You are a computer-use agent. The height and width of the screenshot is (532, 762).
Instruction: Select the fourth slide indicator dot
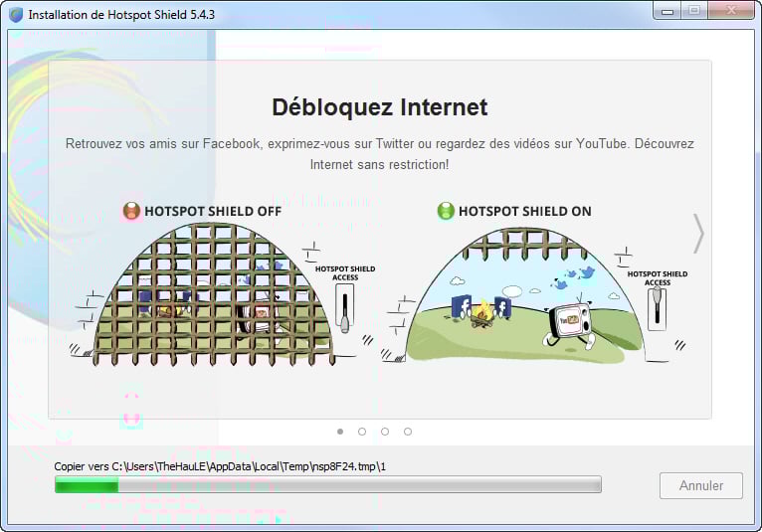click(408, 432)
